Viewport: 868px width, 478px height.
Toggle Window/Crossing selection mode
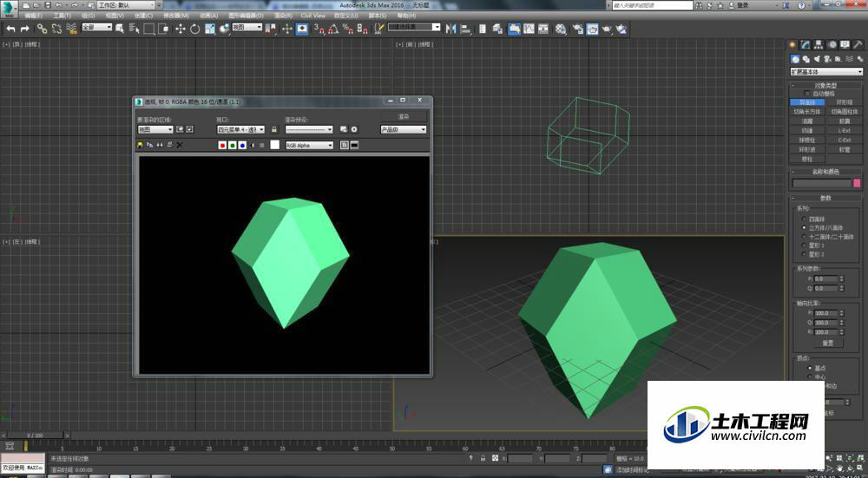pos(163,29)
